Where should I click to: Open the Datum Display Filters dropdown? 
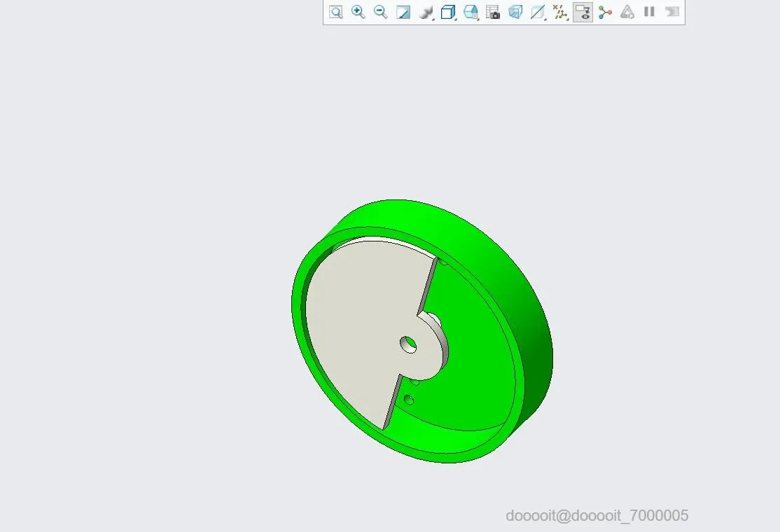pos(538,12)
